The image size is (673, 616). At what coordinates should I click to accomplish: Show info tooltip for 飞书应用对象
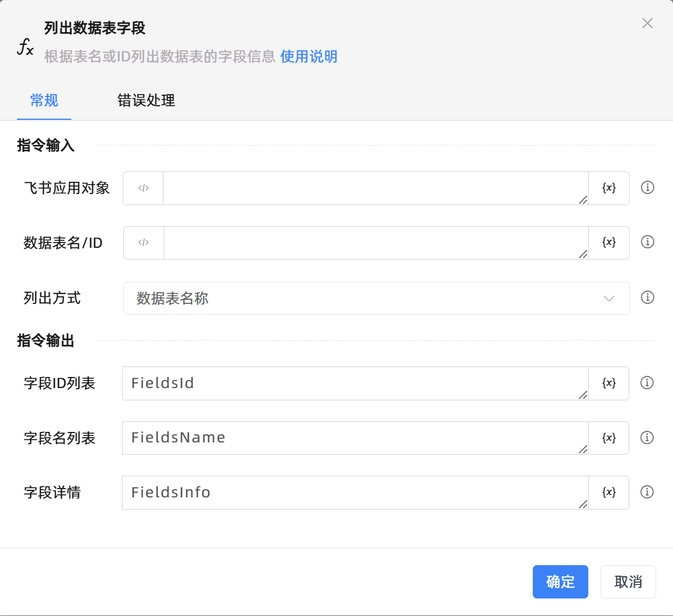point(647,188)
